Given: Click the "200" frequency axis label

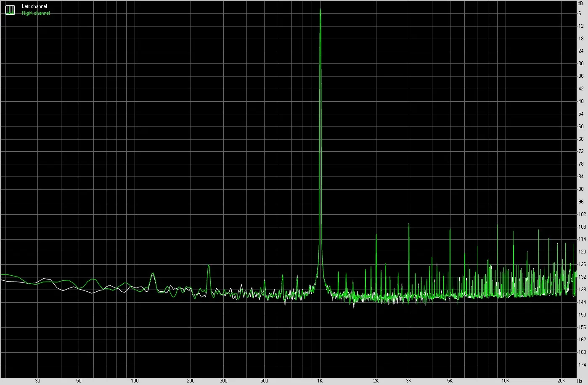Looking at the screenshot, I should [x=191, y=381].
